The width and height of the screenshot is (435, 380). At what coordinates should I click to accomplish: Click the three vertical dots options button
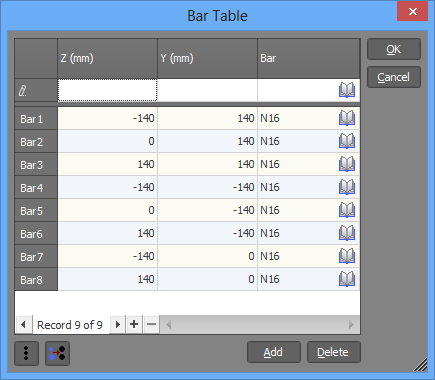coord(26,353)
